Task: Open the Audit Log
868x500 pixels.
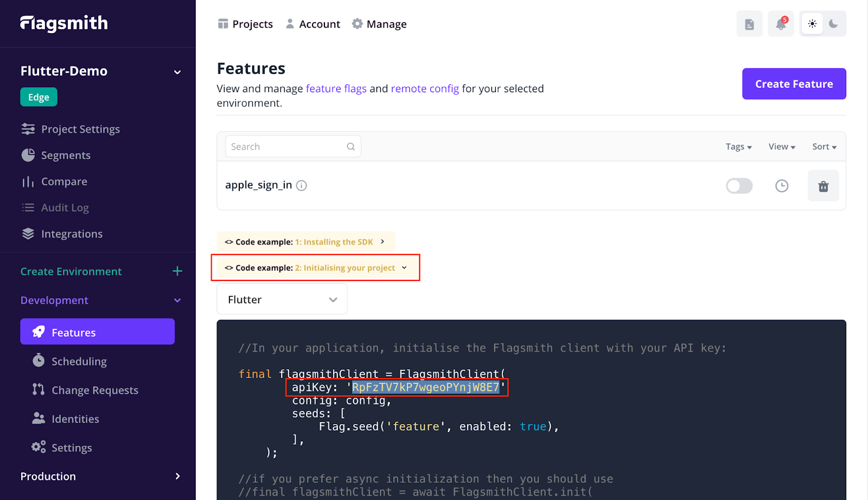Action: [x=55, y=208]
